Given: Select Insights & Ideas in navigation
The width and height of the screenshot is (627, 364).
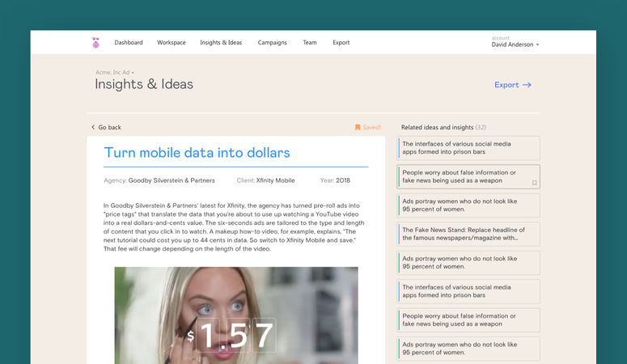Looking at the screenshot, I should tap(221, 42).
